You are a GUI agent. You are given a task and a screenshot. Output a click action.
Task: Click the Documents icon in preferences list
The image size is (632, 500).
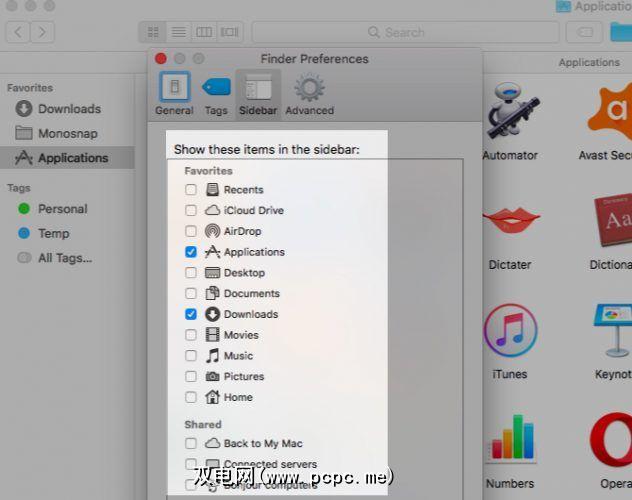[212, 293]
